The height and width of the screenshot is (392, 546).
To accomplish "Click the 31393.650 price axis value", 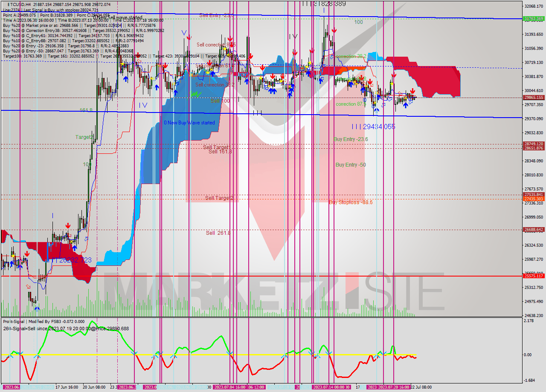I will (534, 34).
